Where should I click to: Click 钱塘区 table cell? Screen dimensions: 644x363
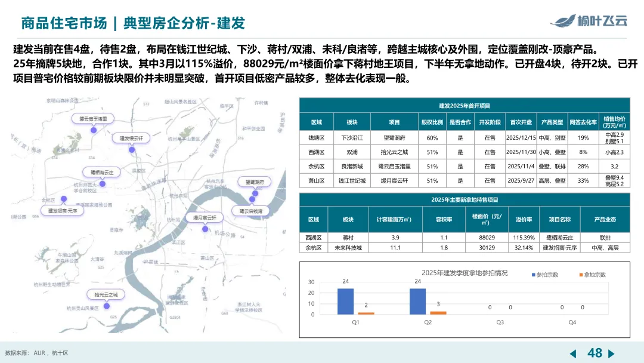click(316, 138)
